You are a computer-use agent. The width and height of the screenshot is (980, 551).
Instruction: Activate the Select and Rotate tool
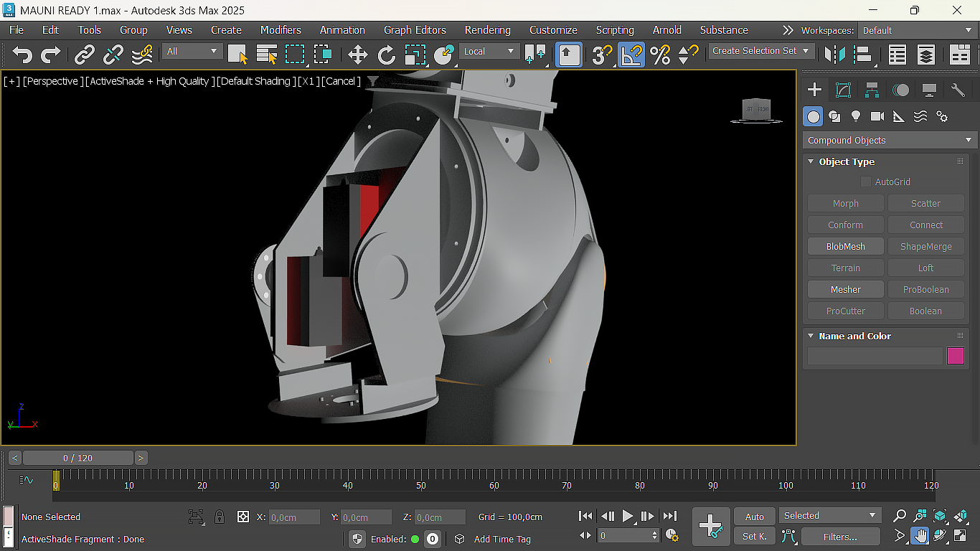click(x=387, y=55)
